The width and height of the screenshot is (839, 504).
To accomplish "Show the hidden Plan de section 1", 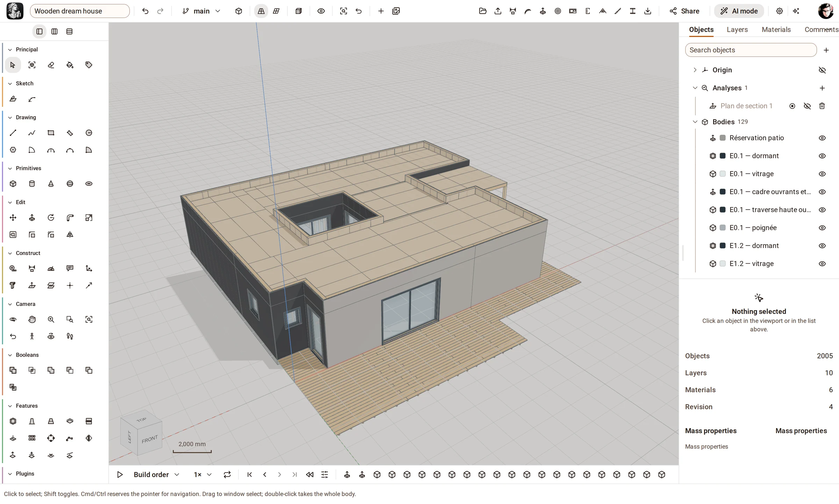I will [x=807, y=106].
